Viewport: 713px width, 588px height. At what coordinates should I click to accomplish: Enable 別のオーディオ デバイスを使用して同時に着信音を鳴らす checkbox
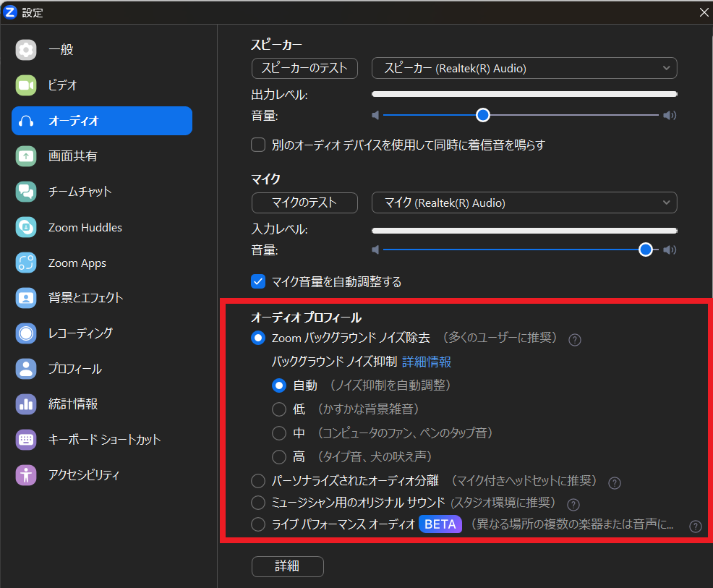click(258, 145)
